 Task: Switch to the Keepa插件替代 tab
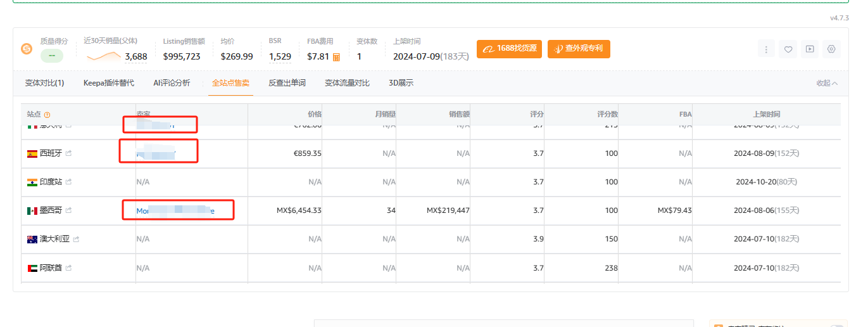pos(108,83)
